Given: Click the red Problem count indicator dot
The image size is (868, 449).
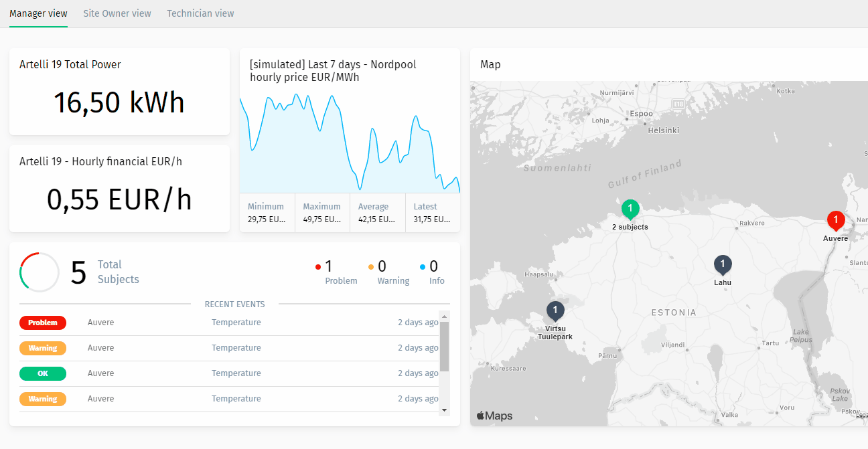Looking at the screenshot, I should (x=318, y=266).
